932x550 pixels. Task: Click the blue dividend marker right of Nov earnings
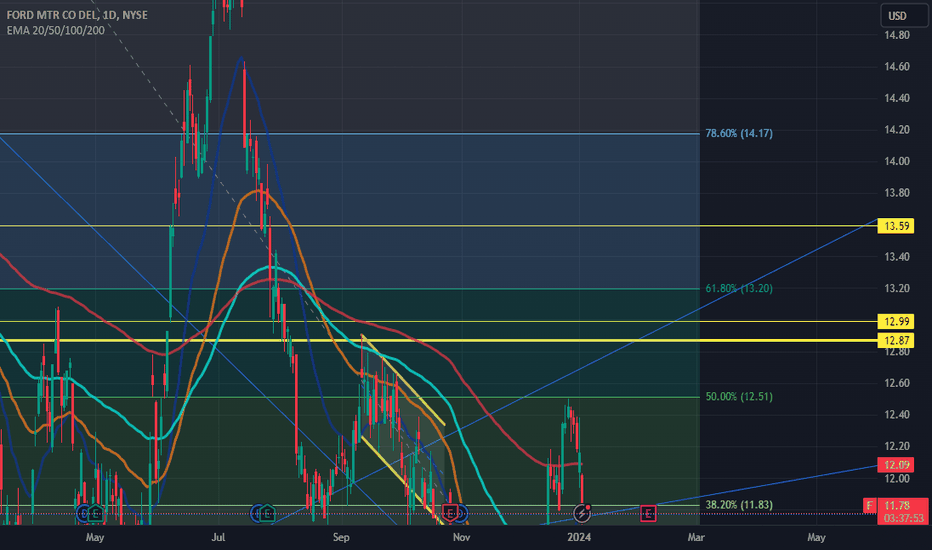tap(461, 513)
